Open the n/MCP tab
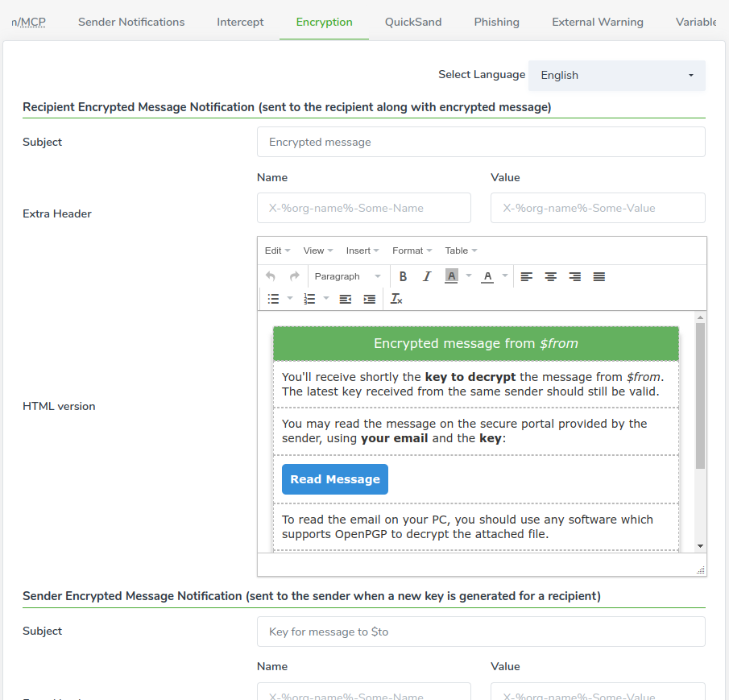729x700 pixels. pyautogui.click(x=29, y=22)
